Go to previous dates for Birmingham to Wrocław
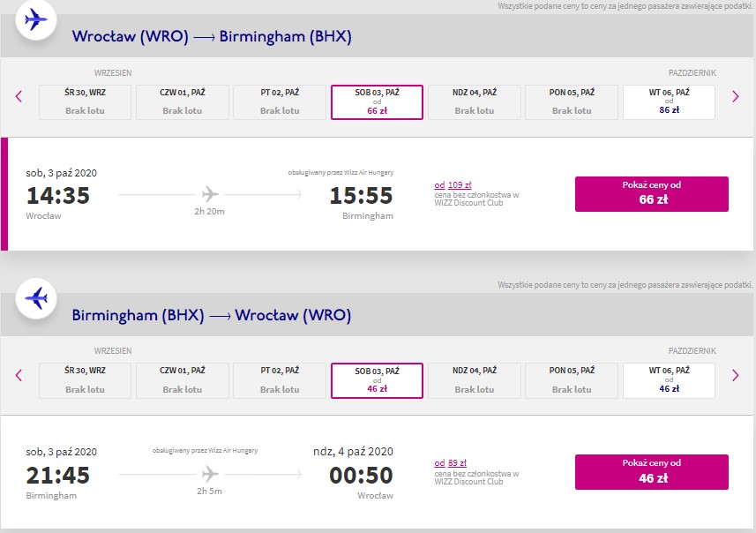Screen dimensions: 756x533 point(19,375)
